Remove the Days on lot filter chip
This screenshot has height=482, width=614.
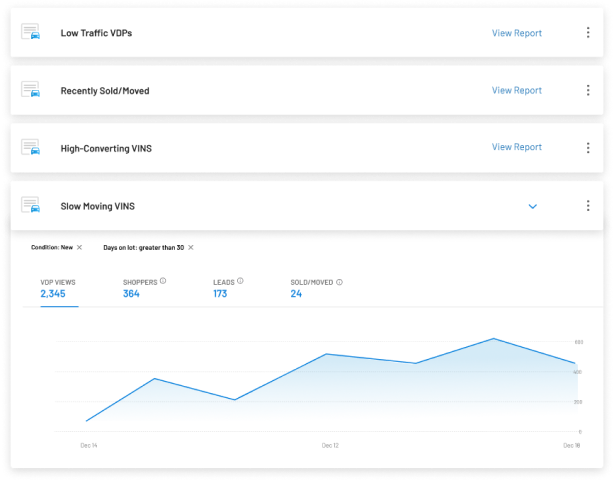tap(191, 247)
